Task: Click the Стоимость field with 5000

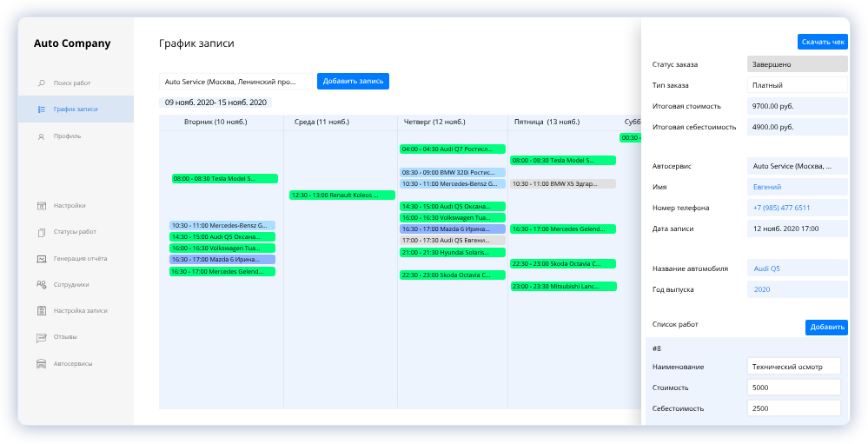Action: click(x=794, y=388)
